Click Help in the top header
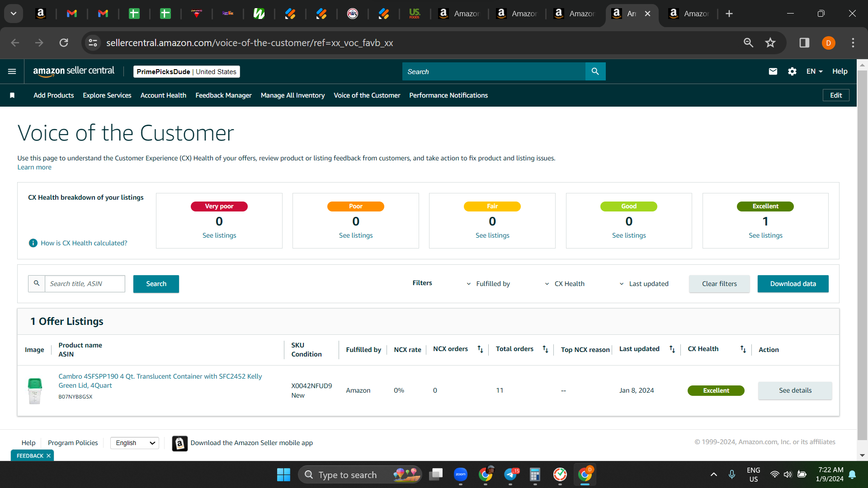Viewport: 868px width, 488px height. coord(840,71)
